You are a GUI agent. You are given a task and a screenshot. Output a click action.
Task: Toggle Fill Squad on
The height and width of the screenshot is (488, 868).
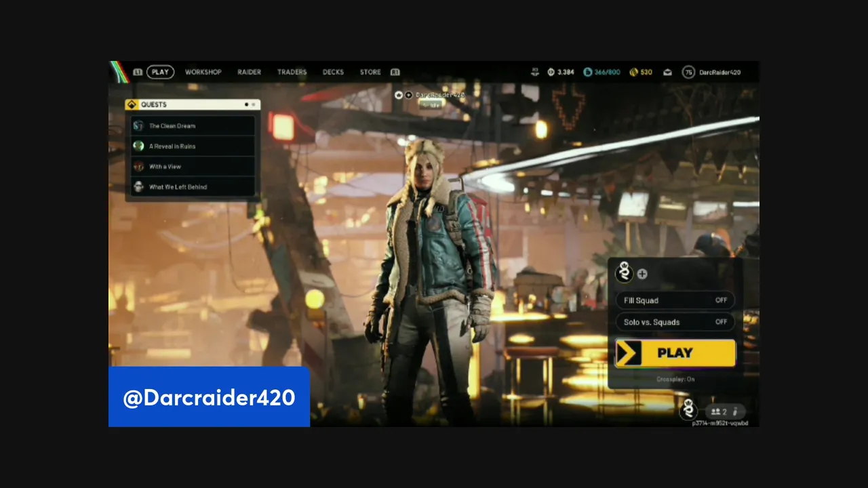point(675,300)
